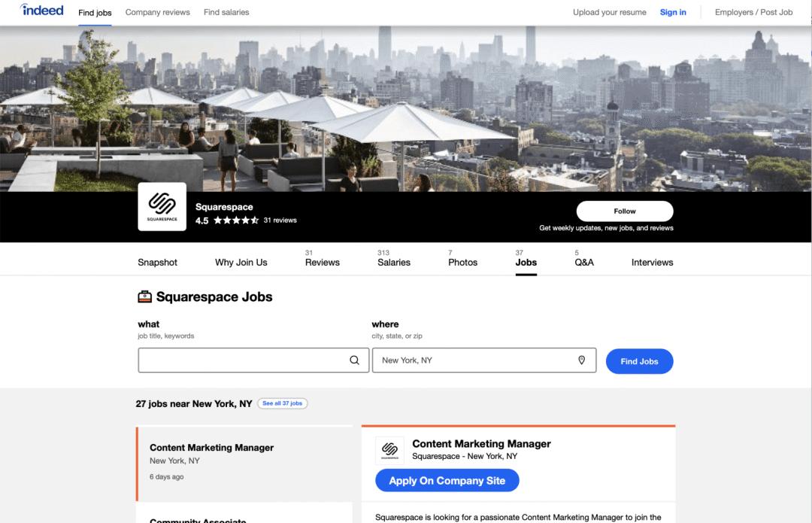Click the Indeed logo
The image size is (812, 523).
[42, 11]
